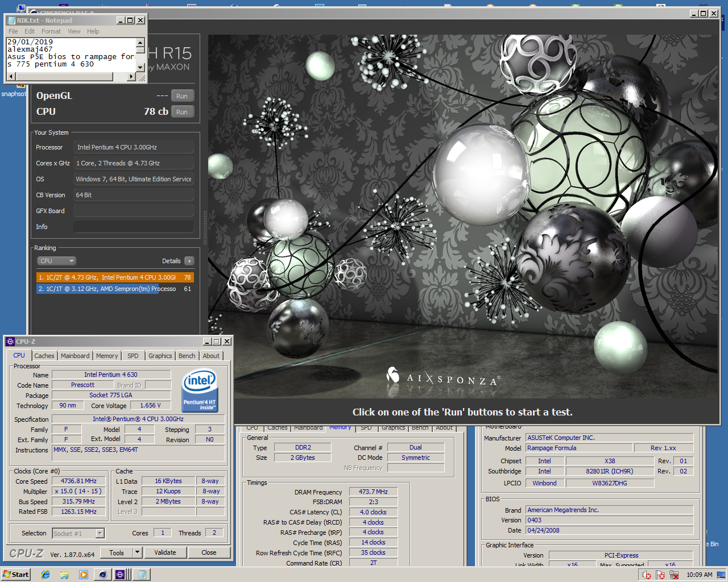The image size is (728, 582).
Task: Run the CPU benchmark in Cinebench
Action: (x=182, y=111)
